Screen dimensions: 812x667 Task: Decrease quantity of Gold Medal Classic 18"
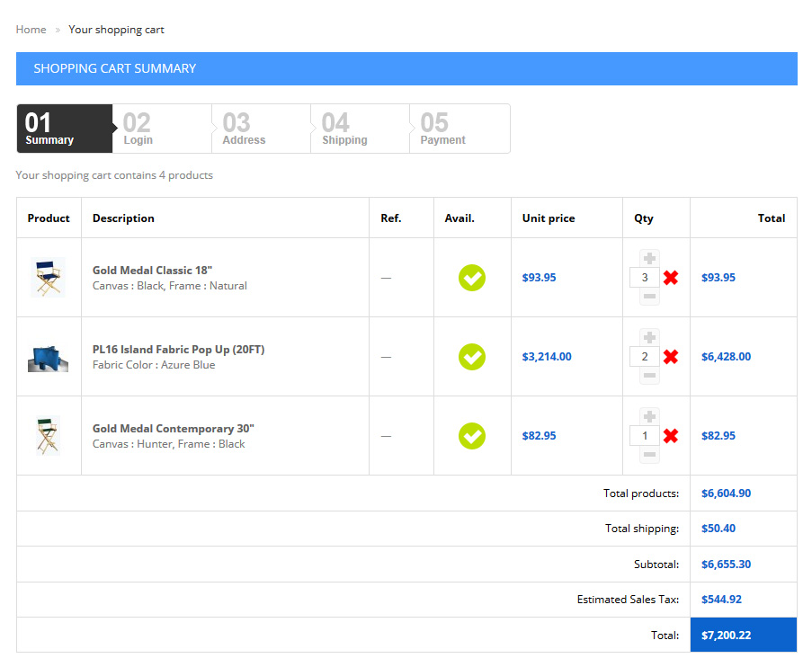(649, 297)
